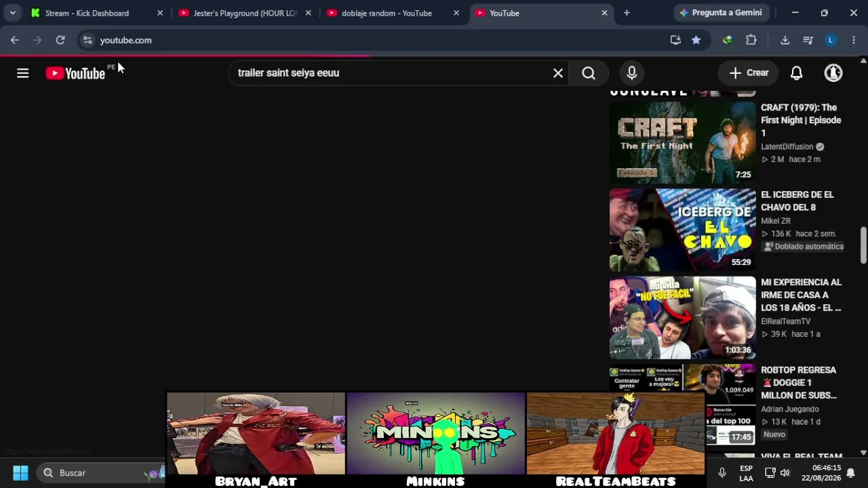View site information for youtube.com

[x=87, y=40]
